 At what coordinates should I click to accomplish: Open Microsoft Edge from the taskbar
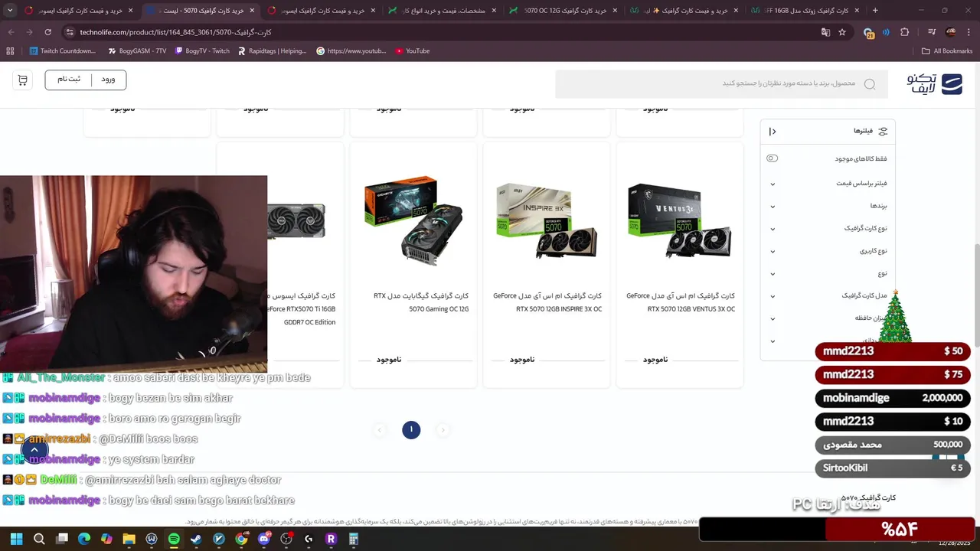point(84,539)
